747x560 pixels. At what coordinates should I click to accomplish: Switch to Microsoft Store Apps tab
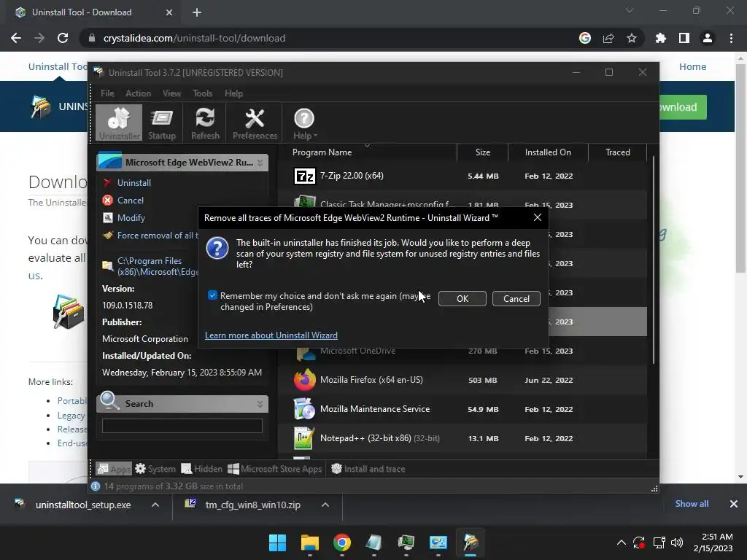[x=275, y=469]
